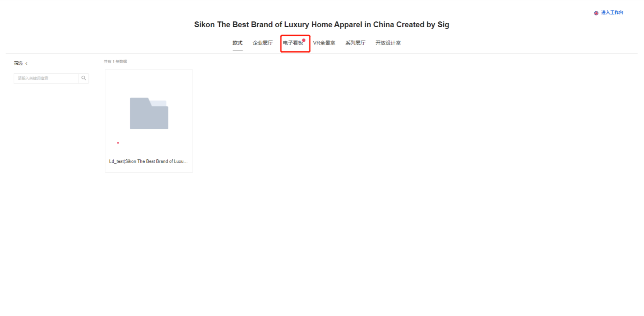This screenshot has height=316, width=644.
Task: Switch to the 企业展厅 tab
Action: (x=263, y=43)
